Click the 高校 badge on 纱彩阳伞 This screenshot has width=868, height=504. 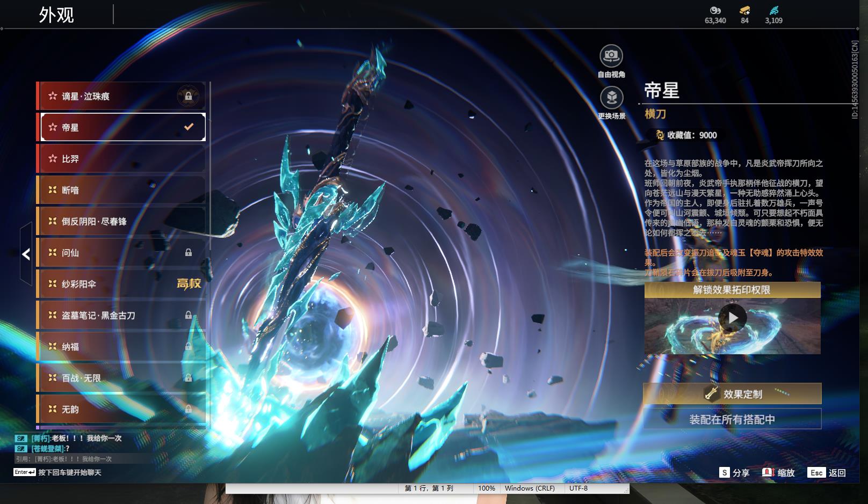[x=189, y=283]
